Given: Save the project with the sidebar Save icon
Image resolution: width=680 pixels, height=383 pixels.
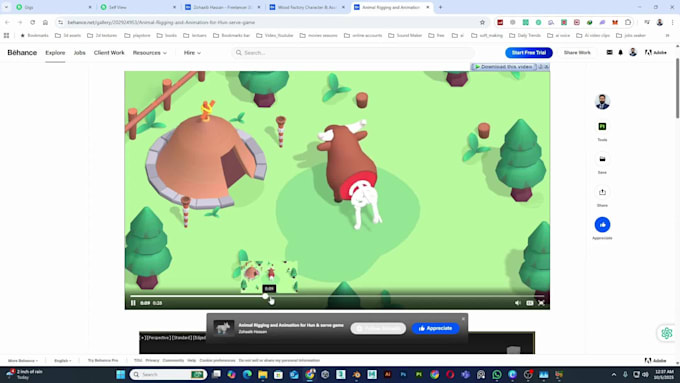Looking at the screenshot, I should 602,159.
